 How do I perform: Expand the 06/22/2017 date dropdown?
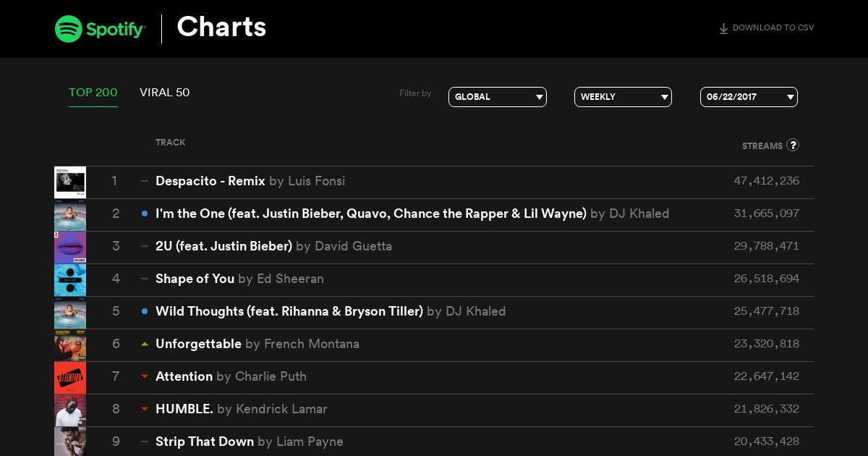pyautogui.click(x=749, y=97)
